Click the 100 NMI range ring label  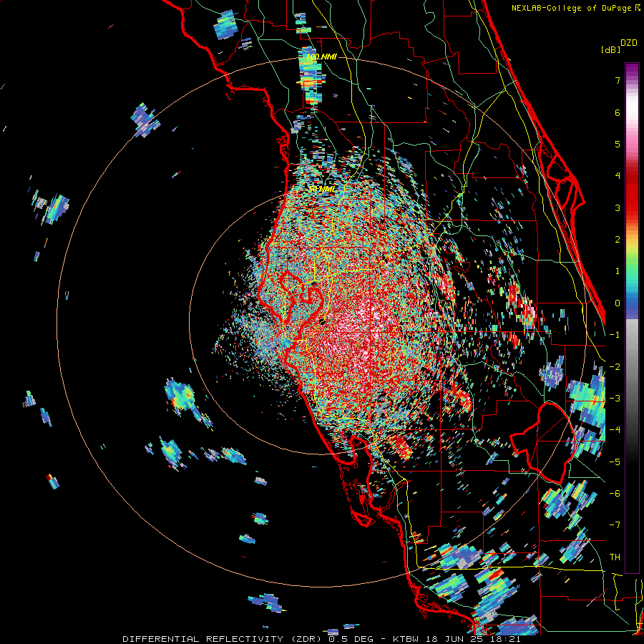coord(322,57)
